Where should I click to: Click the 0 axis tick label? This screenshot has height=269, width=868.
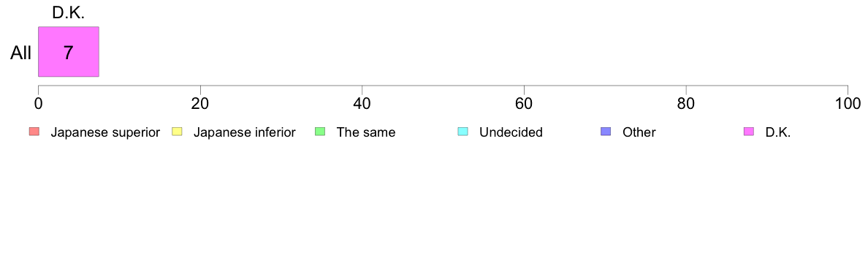coord(38,103)
